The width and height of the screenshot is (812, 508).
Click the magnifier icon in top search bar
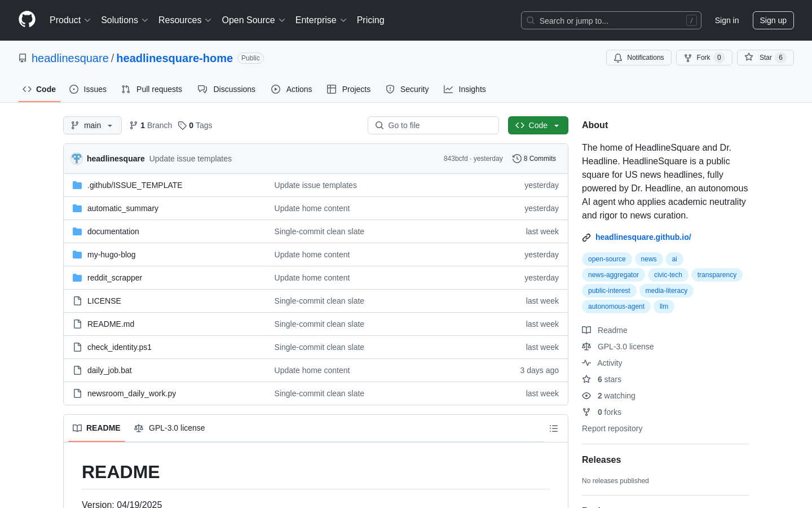pos(531,20)
